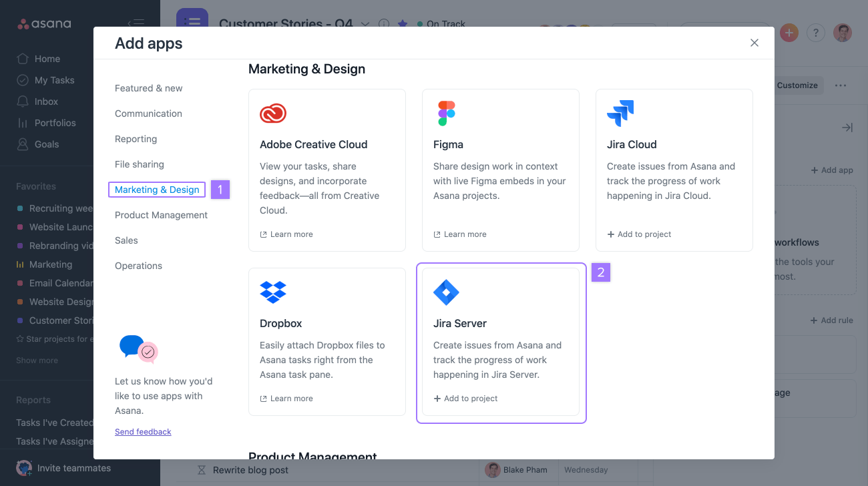
Task: Open Marketing project in Favorites
Action: pyautogui.click(x=44, y=264)
